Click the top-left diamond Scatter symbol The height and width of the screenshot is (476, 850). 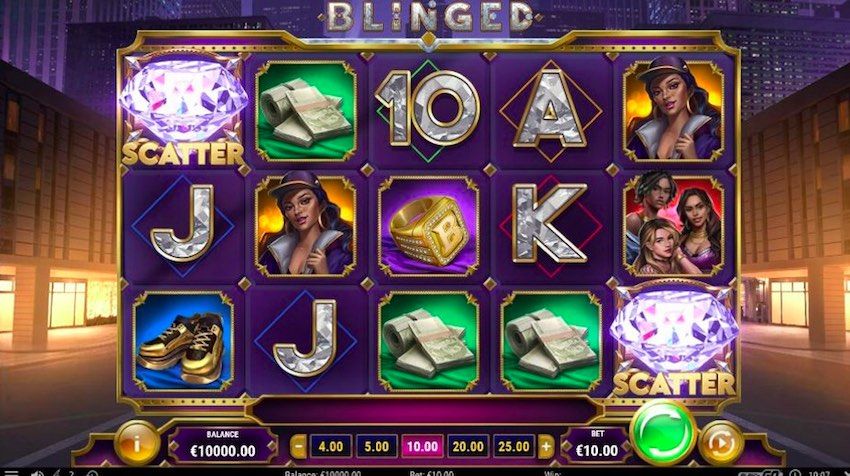[x=183, y=110]
